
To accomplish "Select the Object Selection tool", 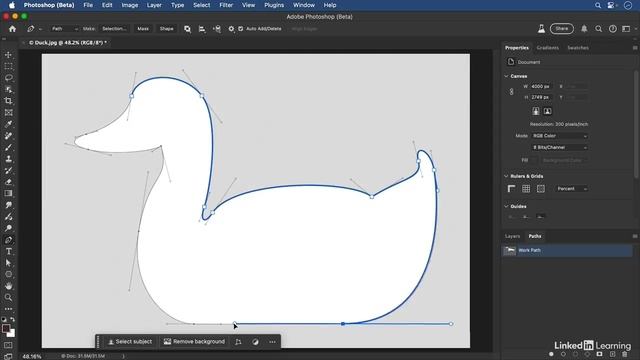I will pyautogui.click(x=8, y=89).
